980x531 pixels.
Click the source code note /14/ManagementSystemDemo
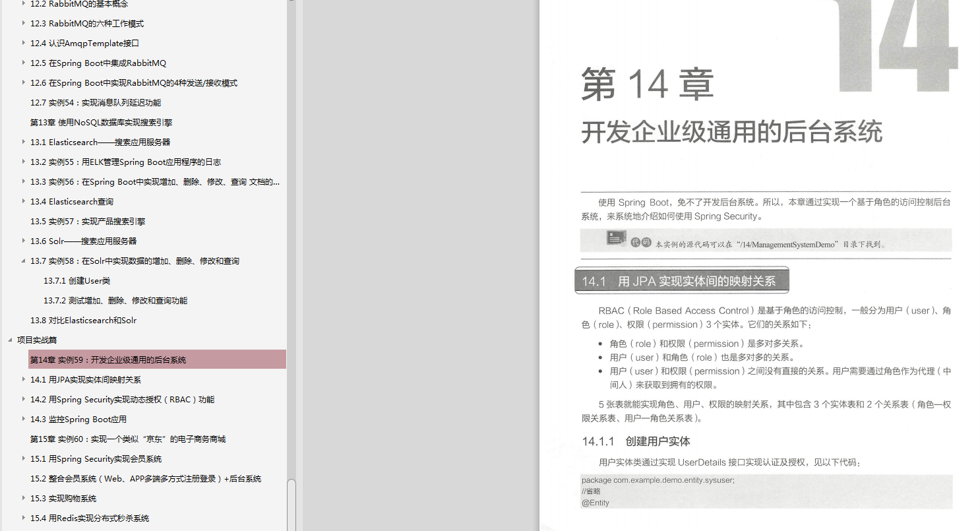[x=770, y=245]
